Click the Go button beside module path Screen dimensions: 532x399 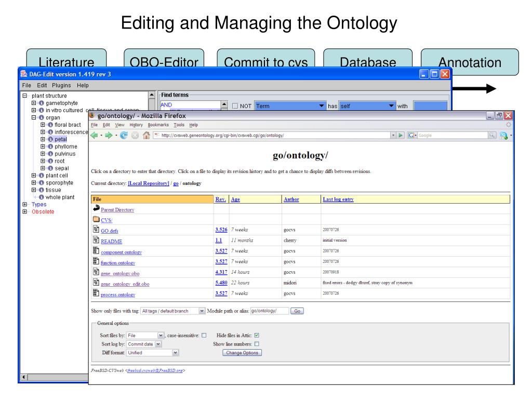pyautogui.click(x=297, y=311)
